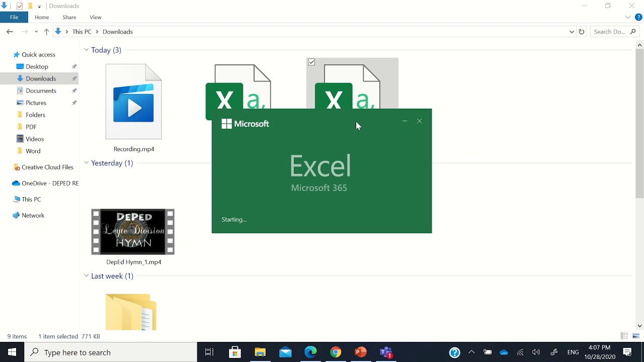644x362 pixels.
Task: Go up one folder level
Action: pos(46,32)
